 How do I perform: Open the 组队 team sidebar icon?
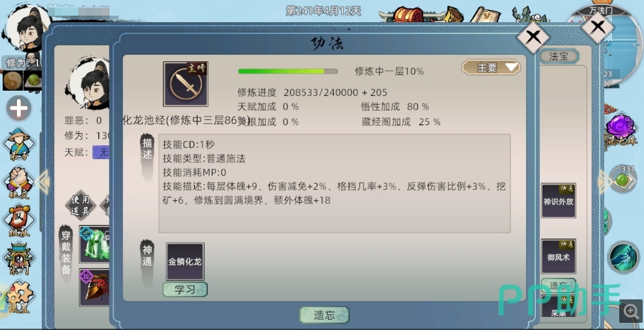pyautogui.click(x=19, y=221)
